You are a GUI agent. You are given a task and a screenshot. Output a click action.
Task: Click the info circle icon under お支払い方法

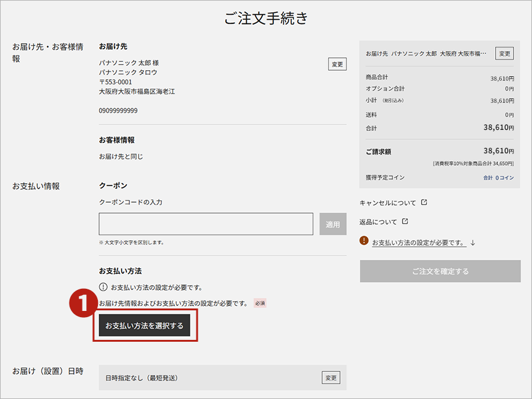pyautogui.click(x=103, y=288)
